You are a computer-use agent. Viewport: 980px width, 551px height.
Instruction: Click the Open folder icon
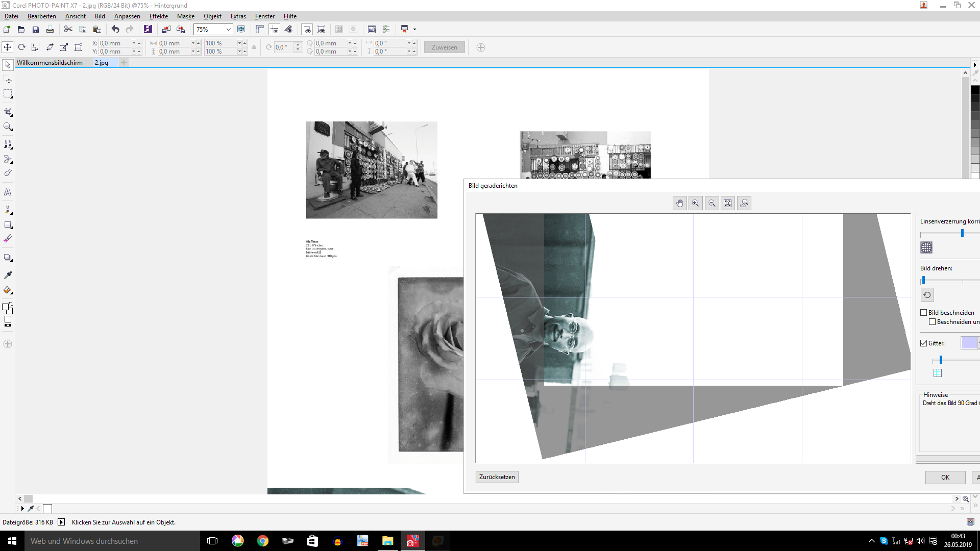pos(21,30)
